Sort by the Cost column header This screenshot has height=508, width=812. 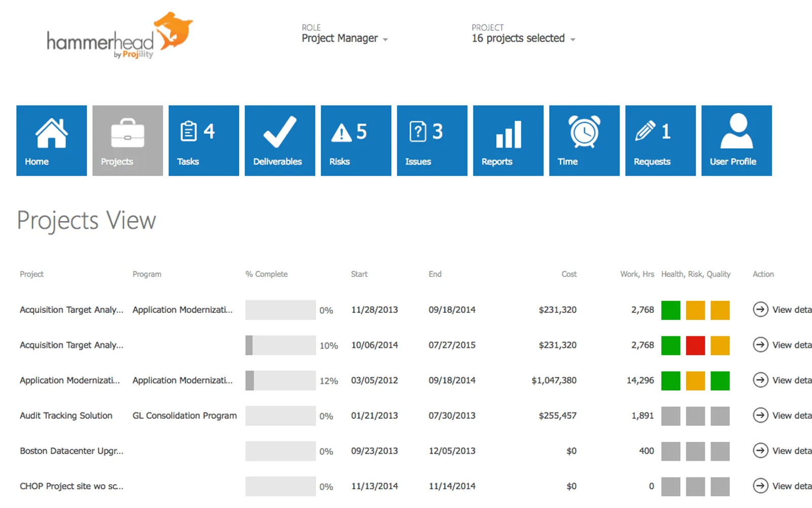[x=569, y=274]
